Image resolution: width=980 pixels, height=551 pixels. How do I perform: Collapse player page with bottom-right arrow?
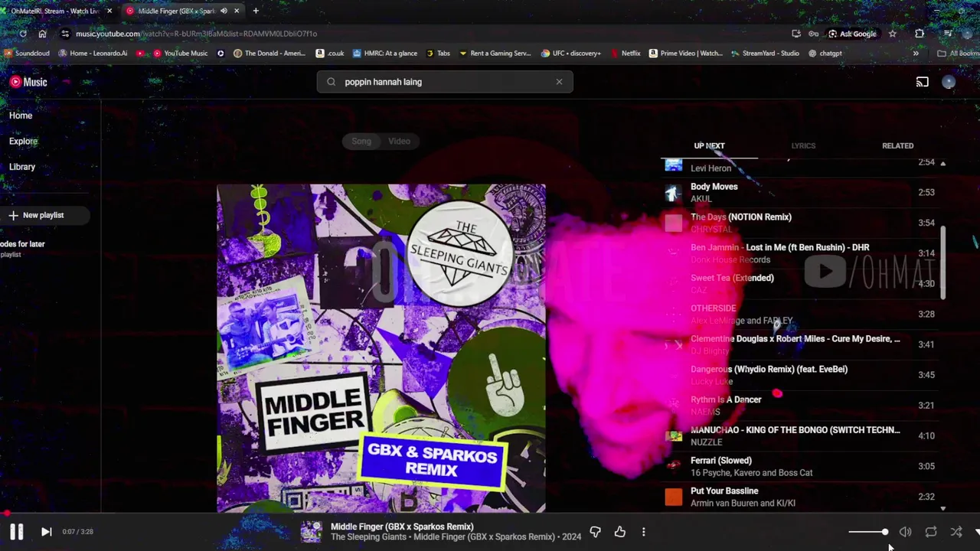(976, 532)
